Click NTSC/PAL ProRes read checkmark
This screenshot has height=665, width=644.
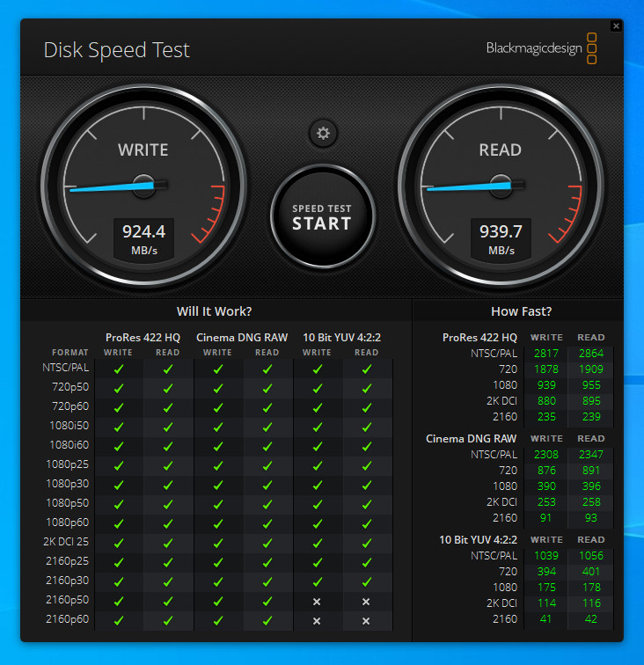point(168,369)
